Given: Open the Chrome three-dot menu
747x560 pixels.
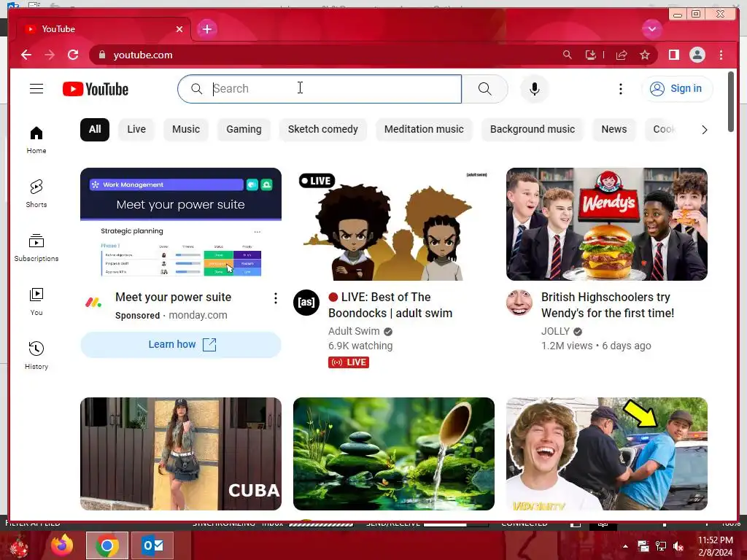Looking at the screenshot, I should [x=721, y=55].
